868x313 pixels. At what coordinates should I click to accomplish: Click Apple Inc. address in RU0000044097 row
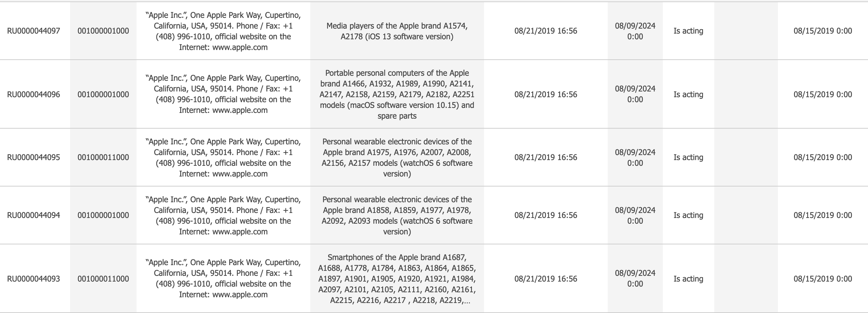223,31
